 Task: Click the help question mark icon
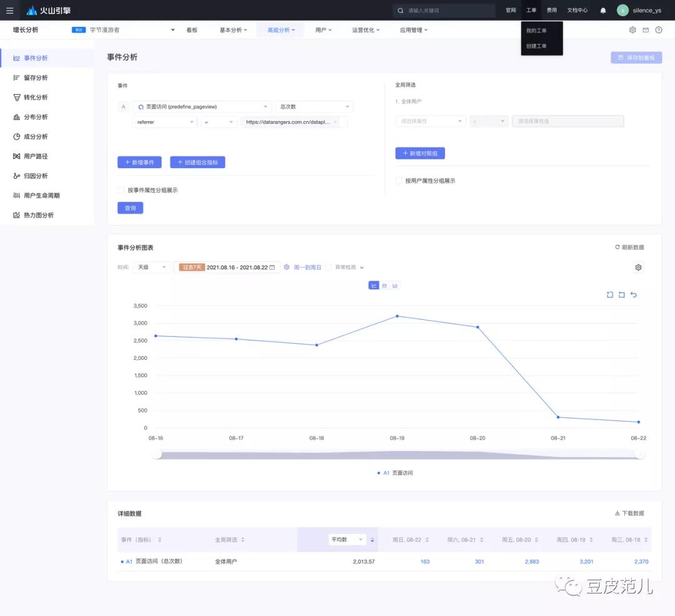(659, 30)
